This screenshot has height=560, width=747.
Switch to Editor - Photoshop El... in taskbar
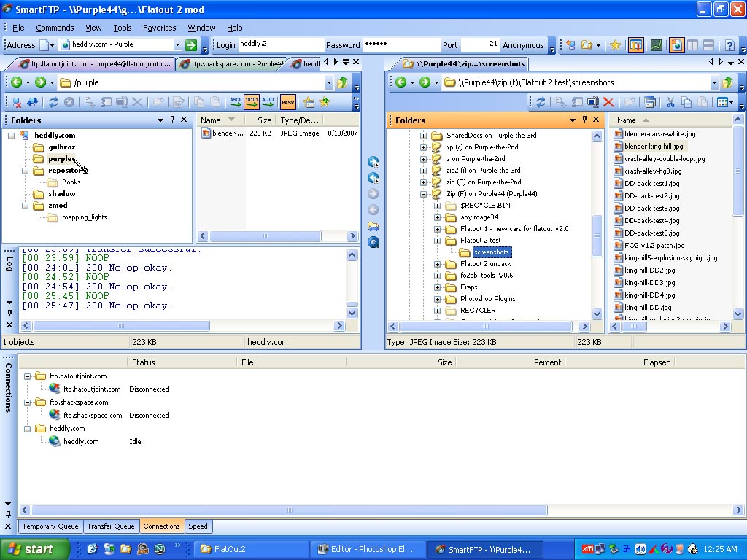366,549
